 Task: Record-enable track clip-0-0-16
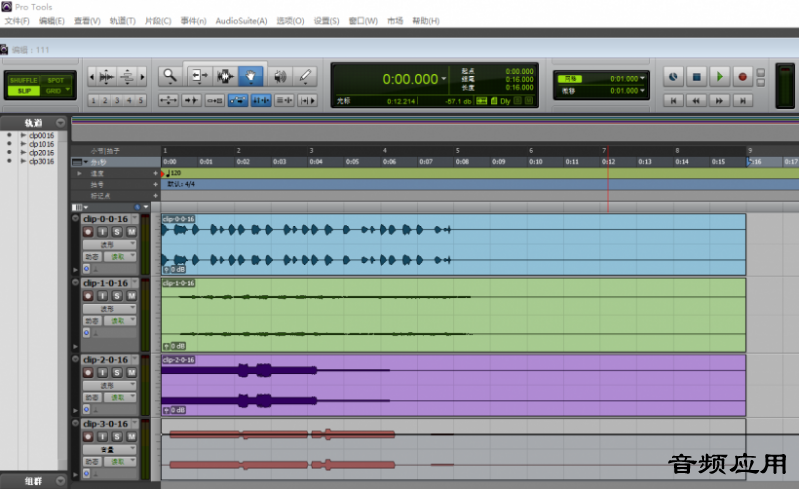(88, 232)
